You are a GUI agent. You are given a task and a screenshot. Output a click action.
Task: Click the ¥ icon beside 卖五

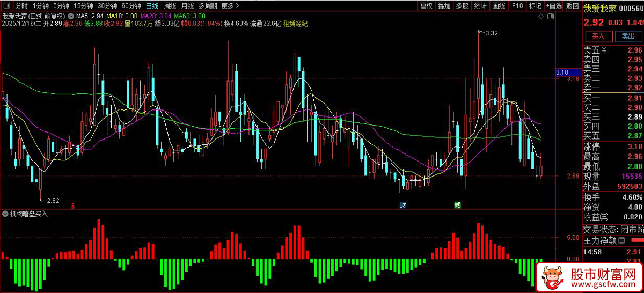pos(604,50)
